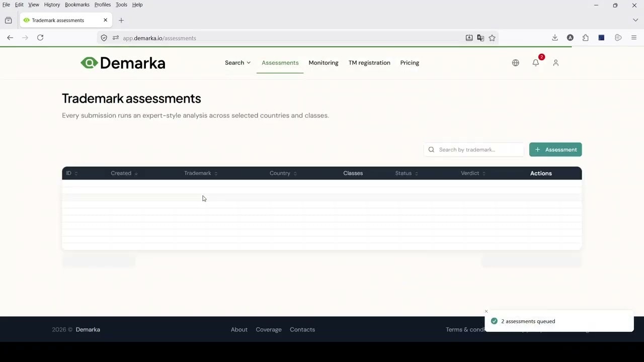Open the page translate icon in address bar

coord(480,38)
